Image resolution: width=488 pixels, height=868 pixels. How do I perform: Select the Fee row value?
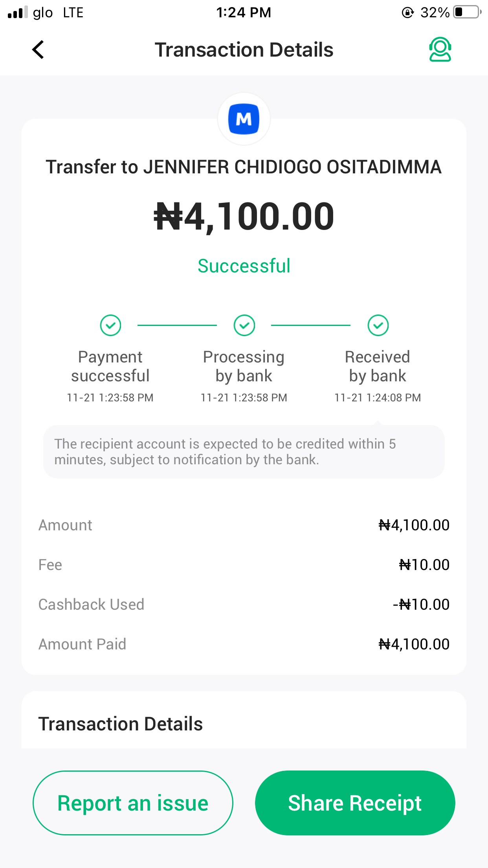point(424,565)
